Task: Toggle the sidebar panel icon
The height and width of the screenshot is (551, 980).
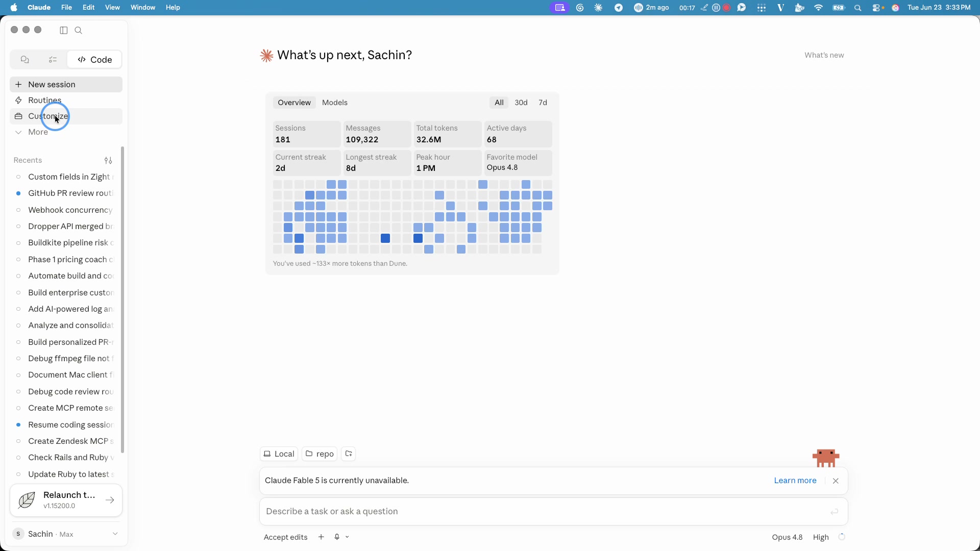Action: [64, 30]
